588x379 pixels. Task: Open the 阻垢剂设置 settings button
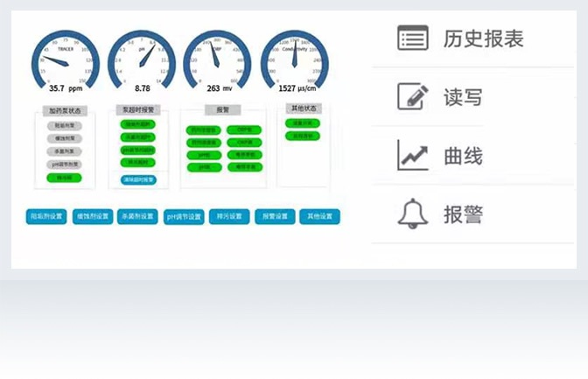[x=46, y=216]
